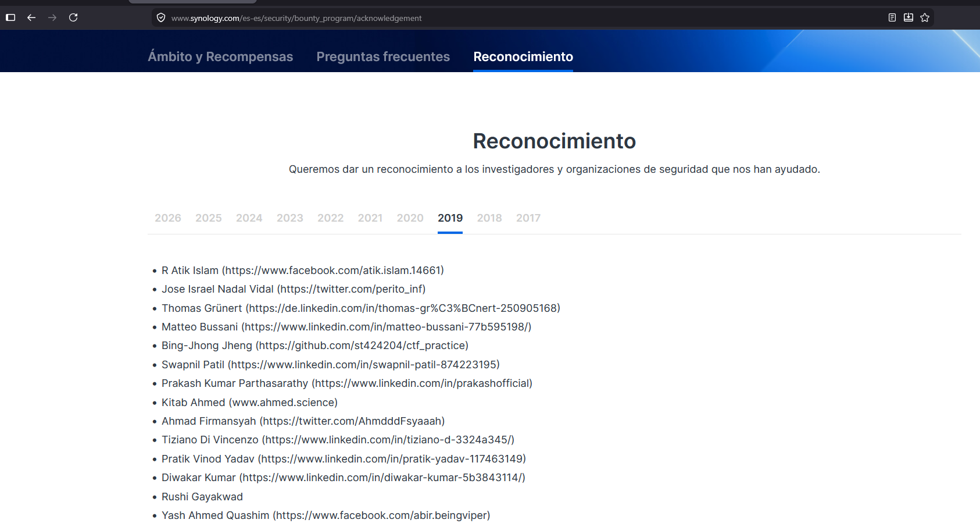Show the 2025 acknowledgement list
This screenshot has width=980, height=523.
pyautogui.click(x=209, y=218)
